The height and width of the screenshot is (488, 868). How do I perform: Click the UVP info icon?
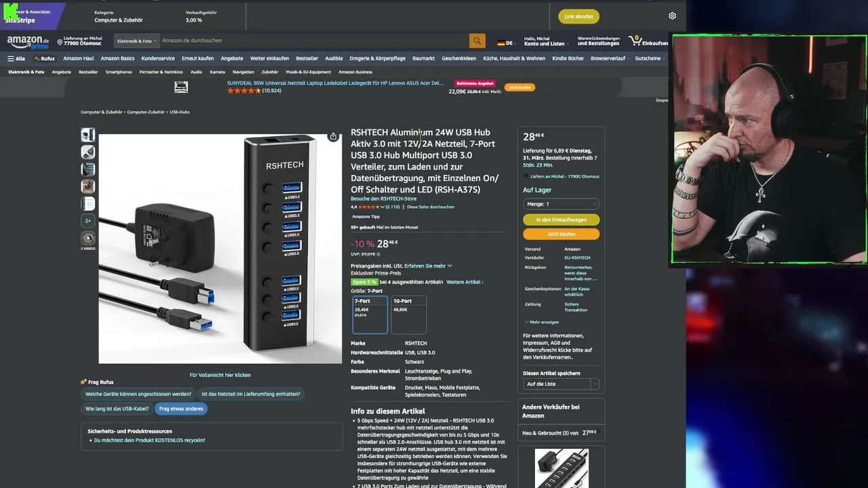[x=378, y=254]
